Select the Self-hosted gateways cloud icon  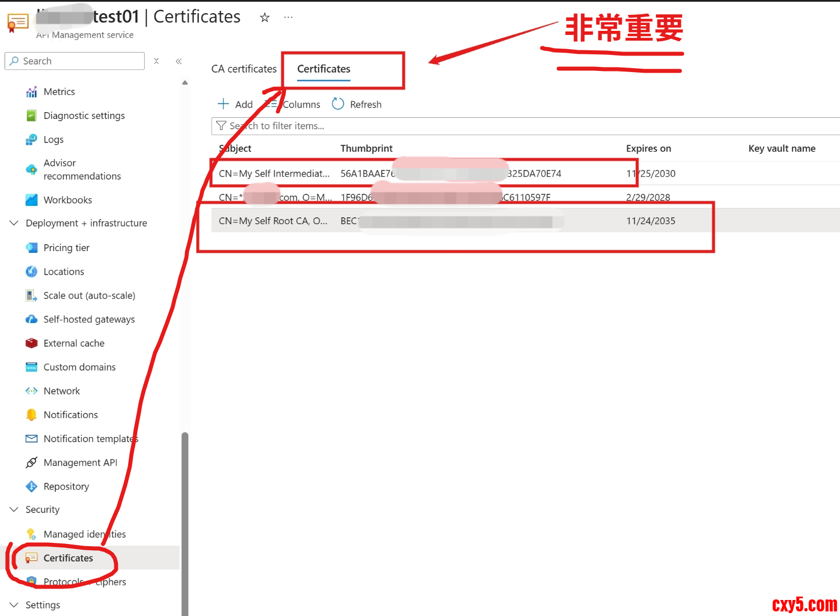point(31,320)
